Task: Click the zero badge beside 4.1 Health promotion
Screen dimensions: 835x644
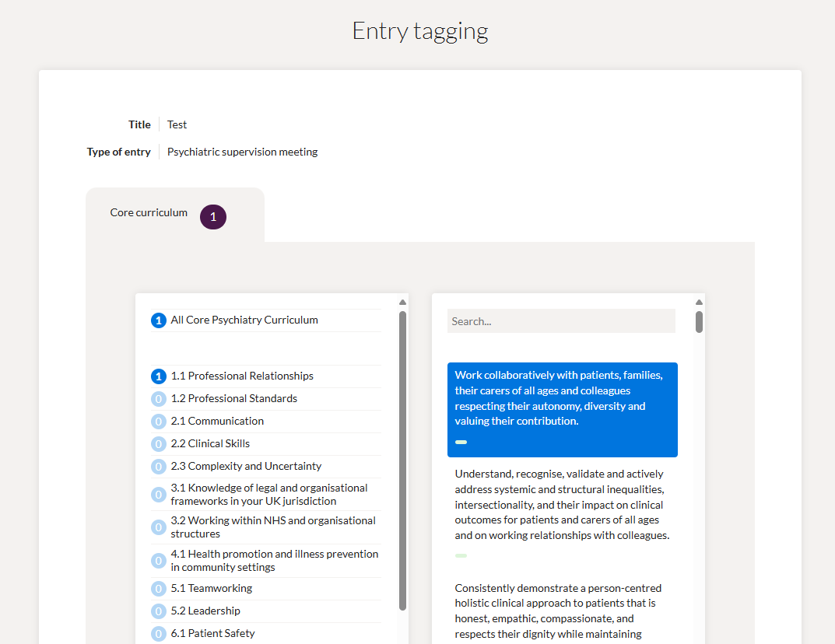Action: [158, 561]
